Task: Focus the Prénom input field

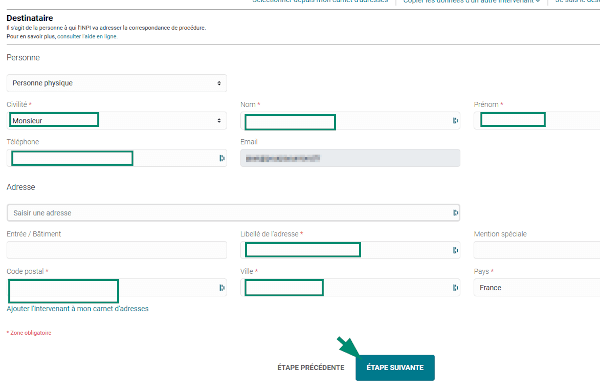Action: pos(536,120)
